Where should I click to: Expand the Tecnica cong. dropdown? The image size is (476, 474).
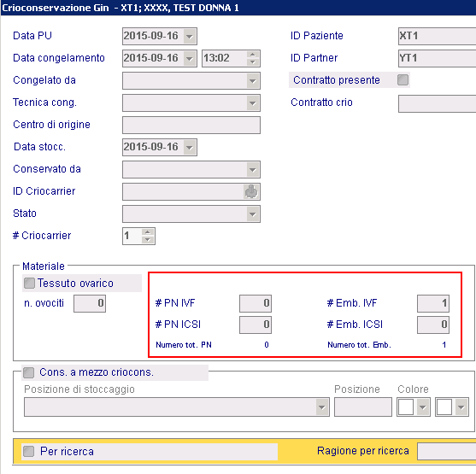[253, 102]
